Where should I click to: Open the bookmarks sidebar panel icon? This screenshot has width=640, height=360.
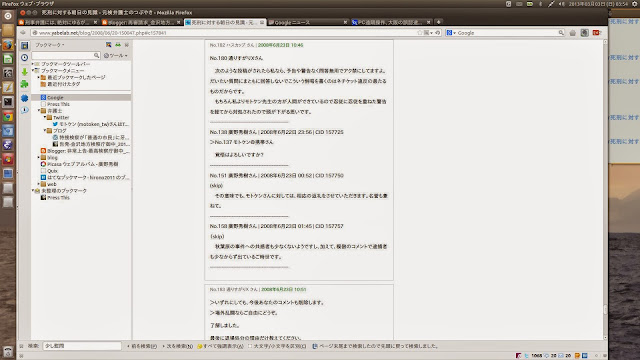tap(24, 45)
